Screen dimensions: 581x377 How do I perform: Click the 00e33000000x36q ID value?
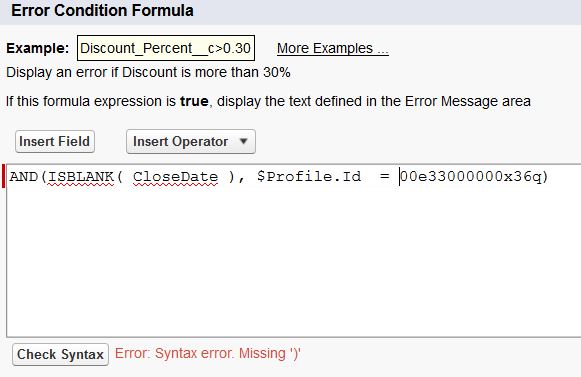471,176
